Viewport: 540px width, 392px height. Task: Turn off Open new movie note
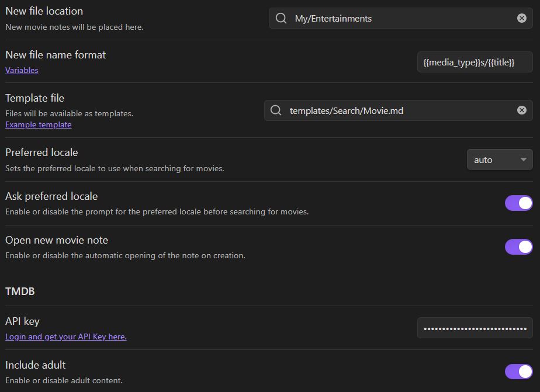tap(518, 247)
